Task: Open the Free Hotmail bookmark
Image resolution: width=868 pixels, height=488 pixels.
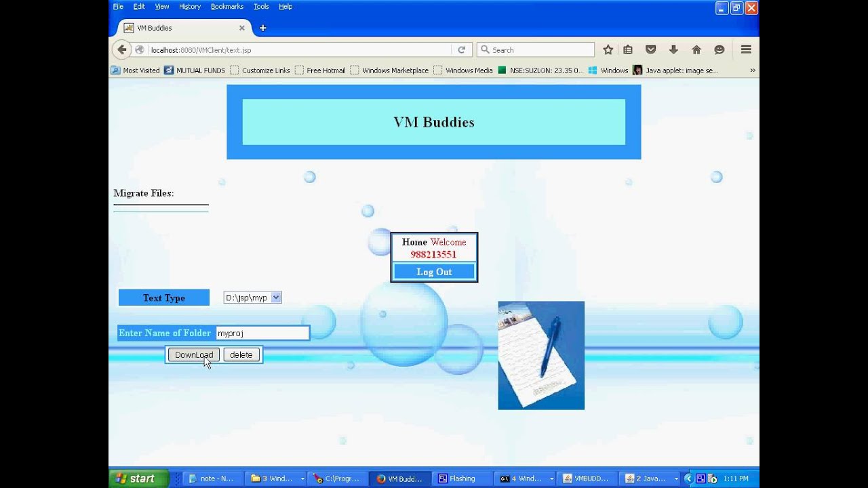Action: coord(320,70)
